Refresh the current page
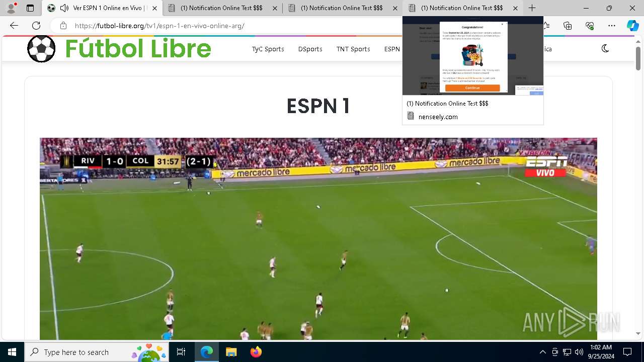644x362 pixels. 36,26
